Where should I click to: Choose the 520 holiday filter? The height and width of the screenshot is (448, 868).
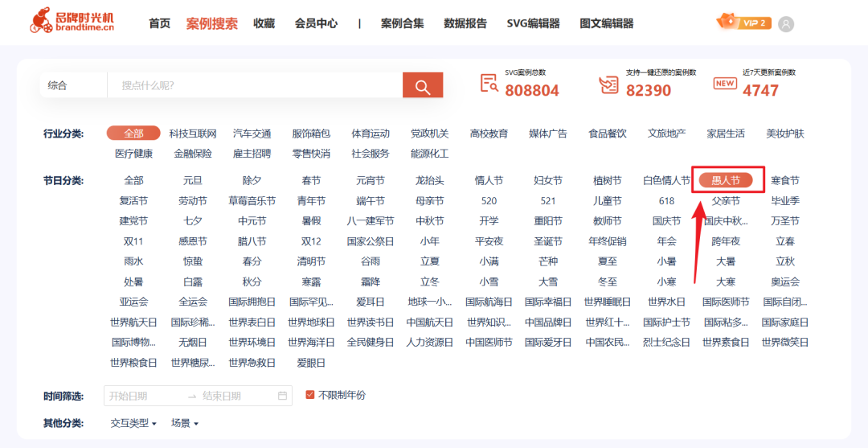pos(489,200)
